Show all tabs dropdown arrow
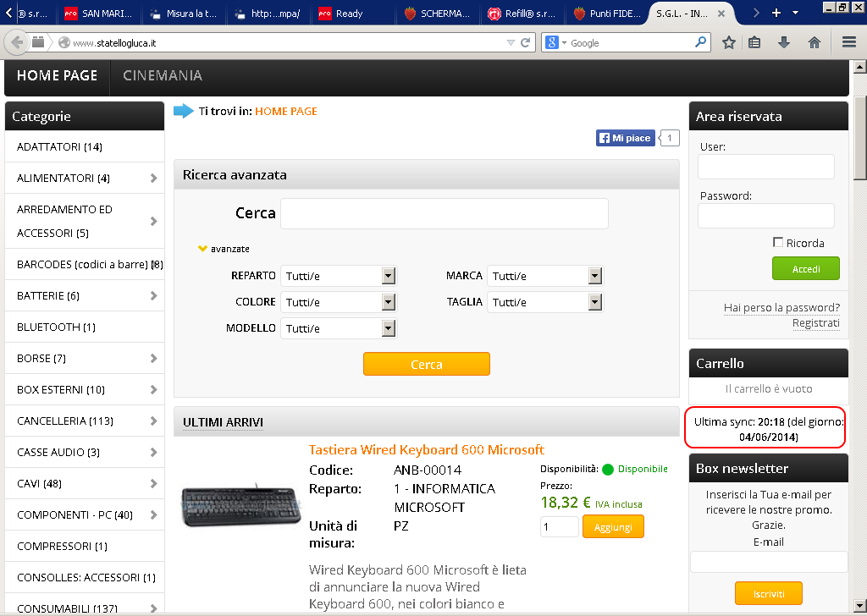867x616 pixels. (x=795, y=13)
